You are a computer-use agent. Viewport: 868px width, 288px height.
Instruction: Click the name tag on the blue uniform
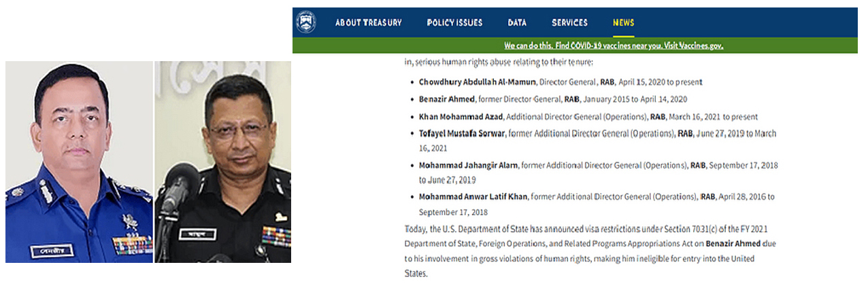point(52,250)
